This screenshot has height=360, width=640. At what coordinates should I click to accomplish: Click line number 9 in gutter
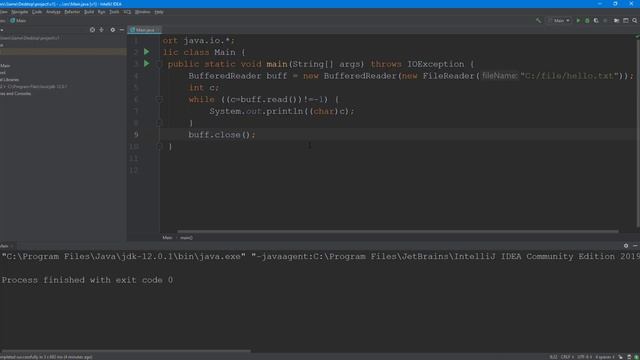pos(136,135)
